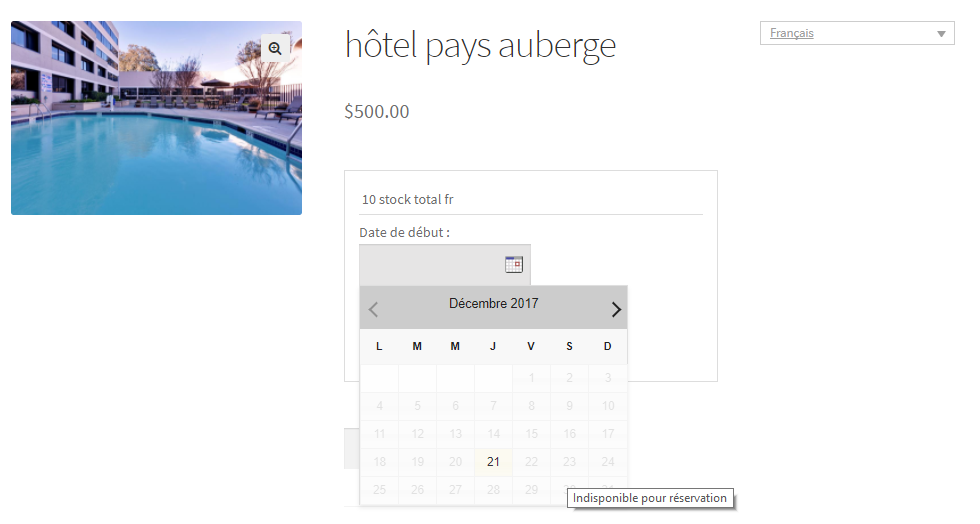Click day 1 in the calendar
This screenshot has width=980, height=524.
531,378
